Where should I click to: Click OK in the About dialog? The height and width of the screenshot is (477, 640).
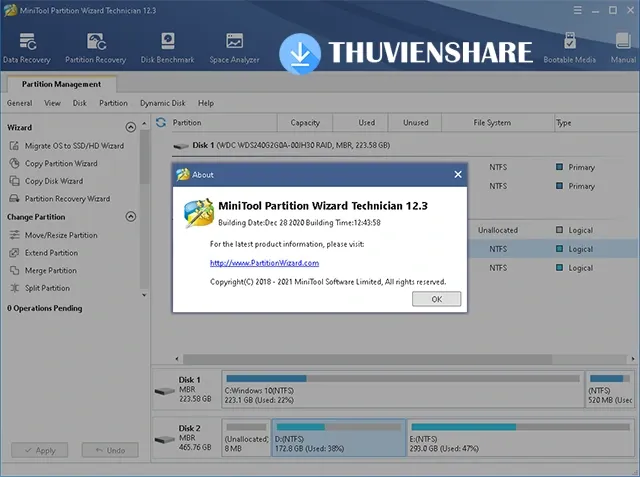(x=436, y=299)
